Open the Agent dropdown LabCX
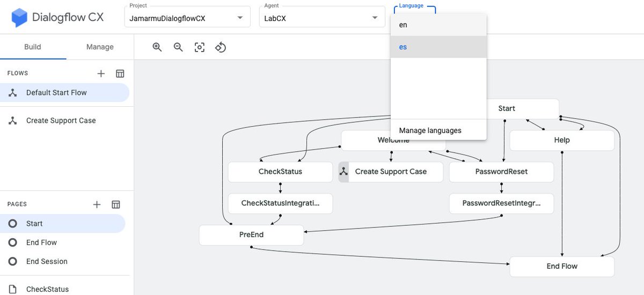The height and width of the screenshot is (295, 644). [x=321, y=17]
